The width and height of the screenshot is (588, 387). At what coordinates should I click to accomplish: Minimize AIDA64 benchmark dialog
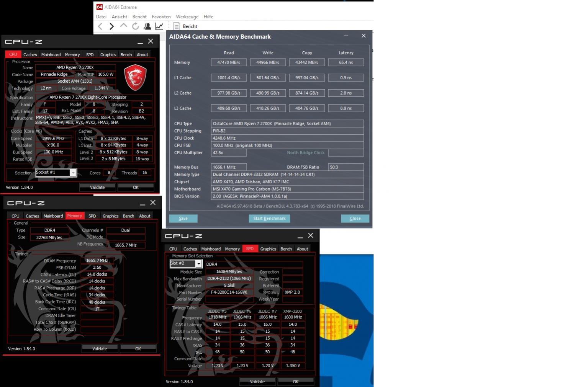tap(346, 36)
